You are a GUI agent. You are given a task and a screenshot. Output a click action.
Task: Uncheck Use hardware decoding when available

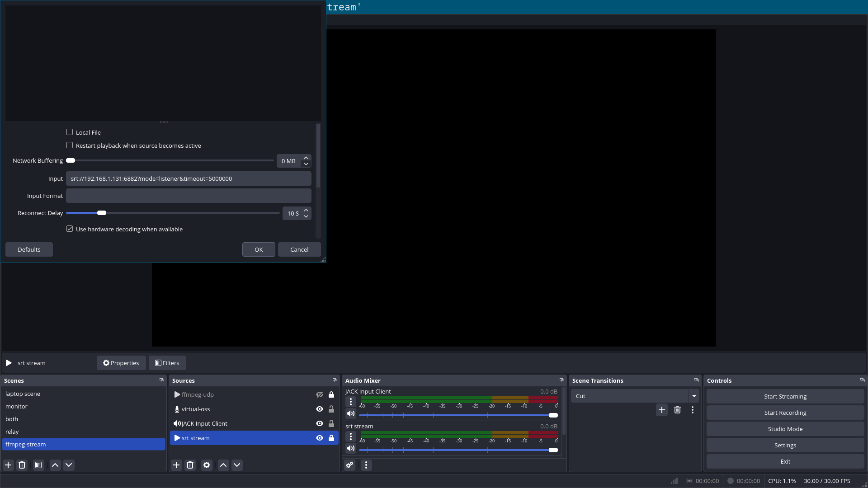70,229
